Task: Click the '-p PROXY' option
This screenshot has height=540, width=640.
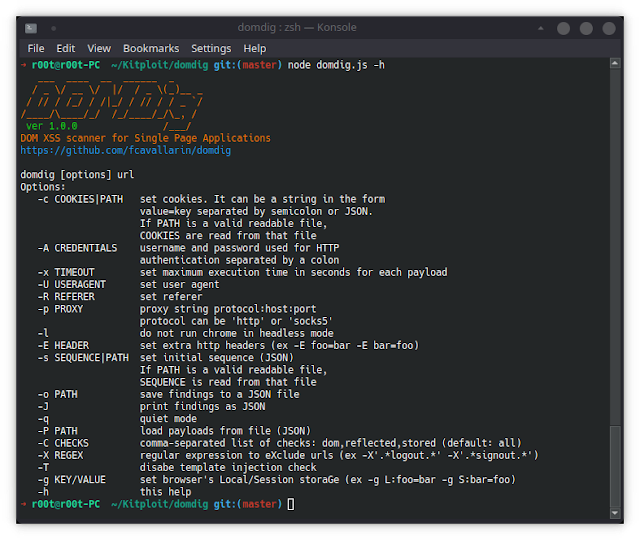Action: (x=60, y=309)
